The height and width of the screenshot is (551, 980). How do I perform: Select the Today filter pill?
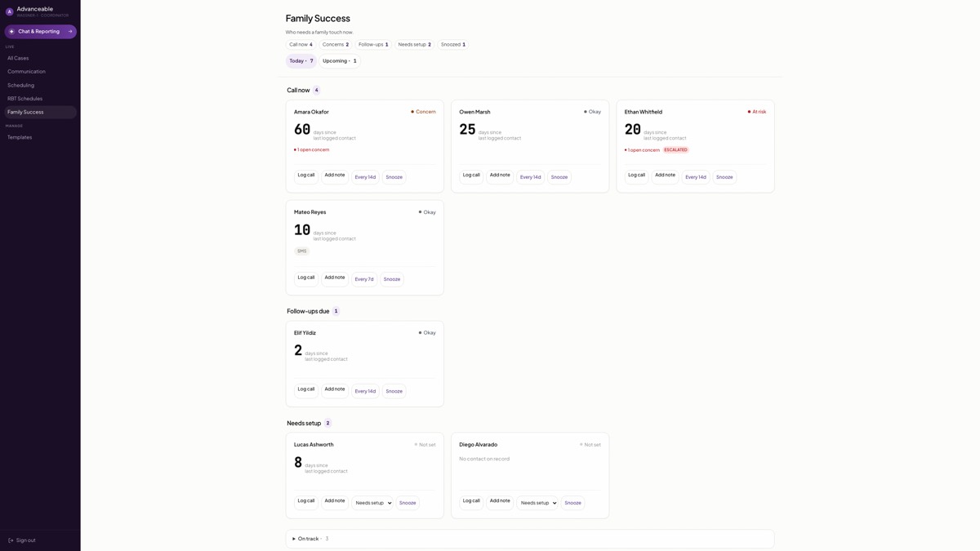tap(301, 61)
